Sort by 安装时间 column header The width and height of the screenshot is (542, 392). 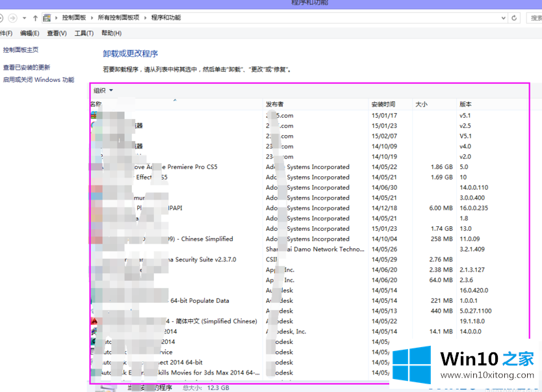(383, 104)
